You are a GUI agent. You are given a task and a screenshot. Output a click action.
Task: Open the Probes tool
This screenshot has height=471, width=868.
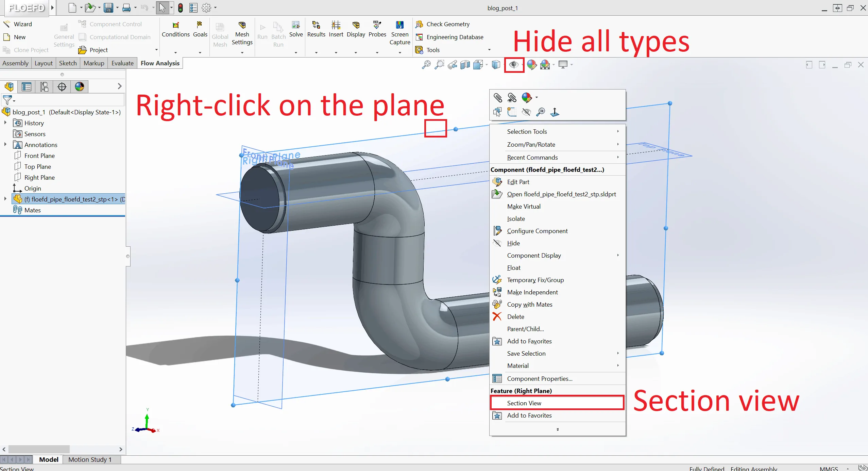(x=377, y=30)
